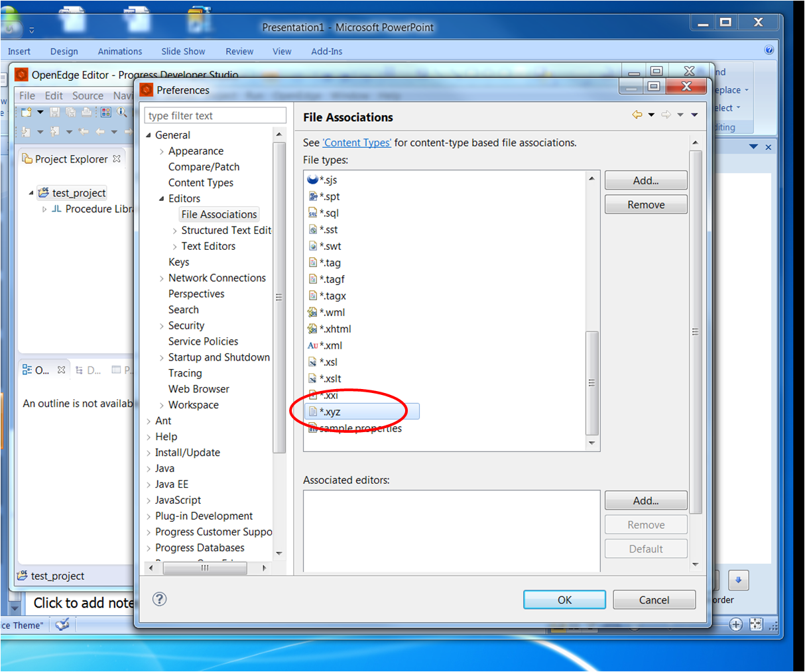Click the colored grid icon in OpenEdge toolbar

click(x=106, y=112)
